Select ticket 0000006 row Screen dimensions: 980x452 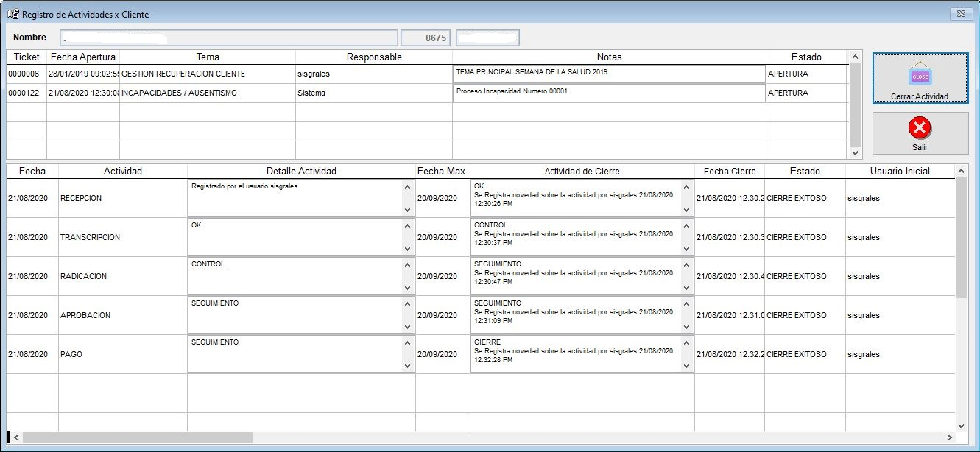point(27,74)
